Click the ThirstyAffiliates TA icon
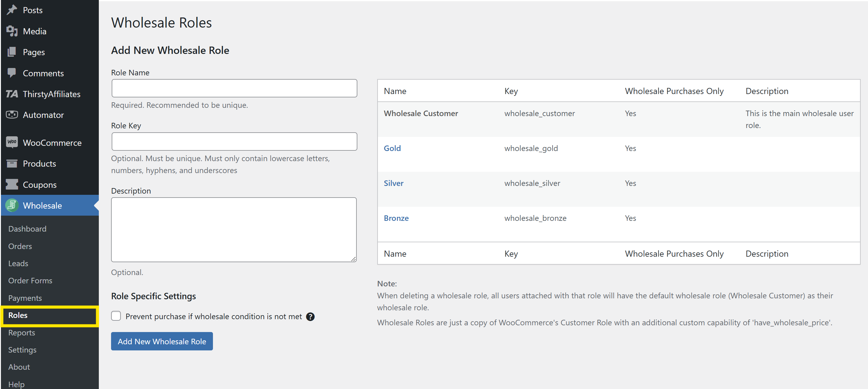 (x=12, y=94)
